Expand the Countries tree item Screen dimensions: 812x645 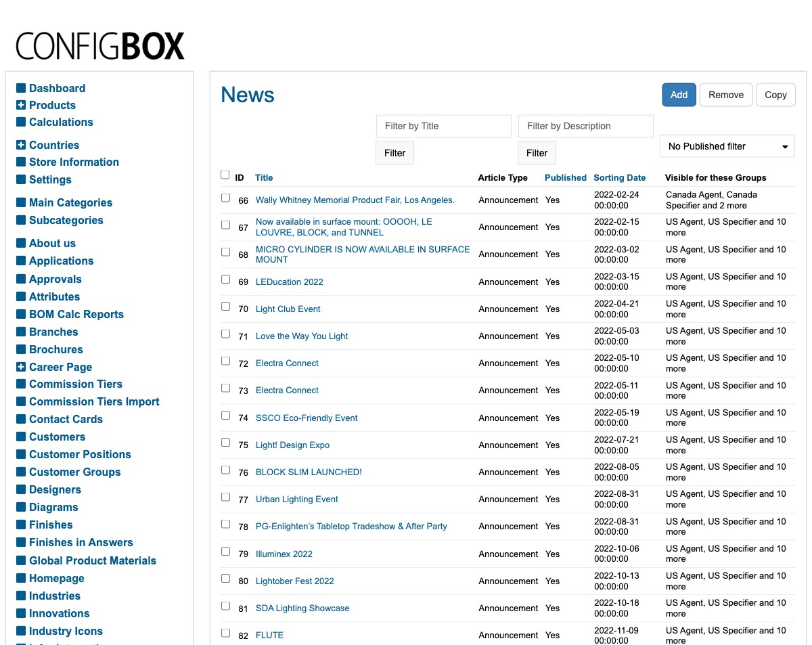click(x=21, y=145)
